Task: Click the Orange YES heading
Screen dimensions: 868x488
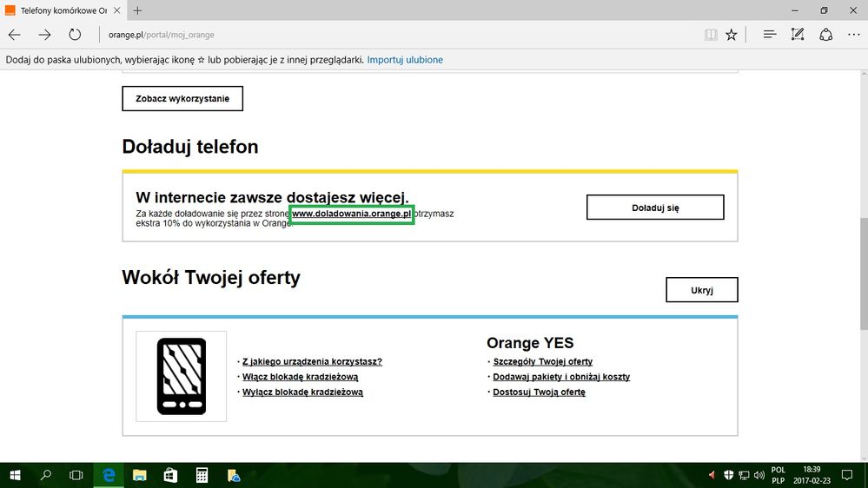Action: tap(530, 343)
